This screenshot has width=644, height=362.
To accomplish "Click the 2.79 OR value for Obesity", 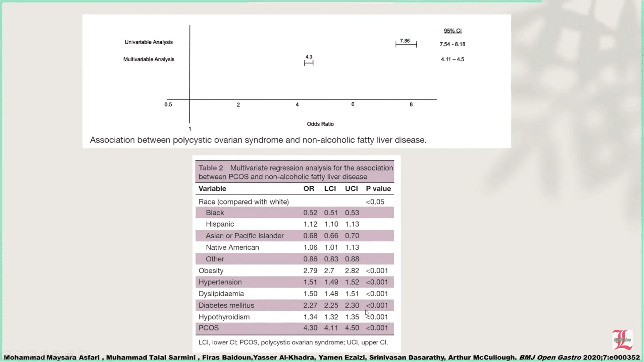I will click(x=310, y=270).
